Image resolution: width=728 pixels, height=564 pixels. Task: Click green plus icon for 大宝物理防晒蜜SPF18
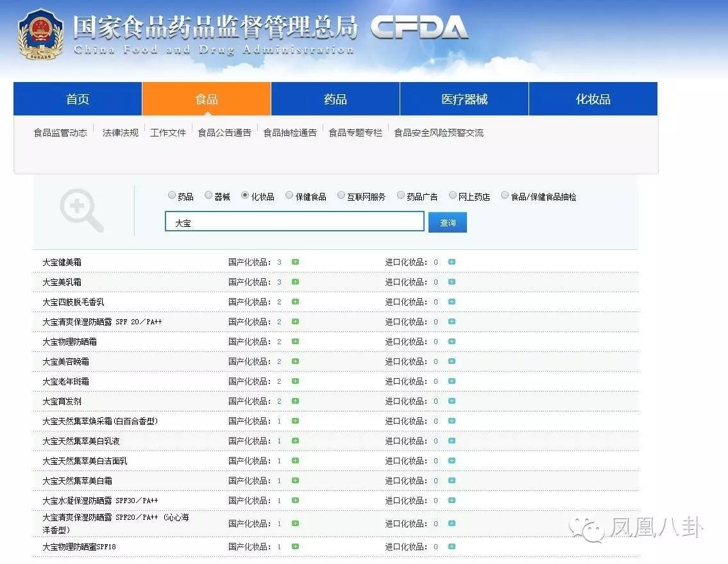tap(295, 546)
